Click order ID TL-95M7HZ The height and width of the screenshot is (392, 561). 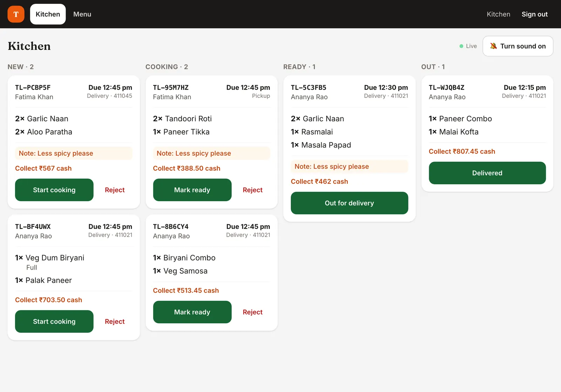click(171, 87)
